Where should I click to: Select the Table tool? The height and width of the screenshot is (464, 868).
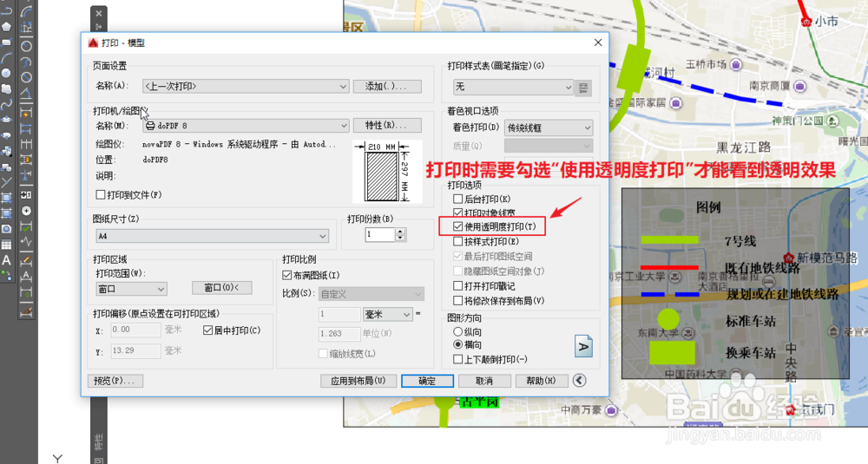pos(6,244)
